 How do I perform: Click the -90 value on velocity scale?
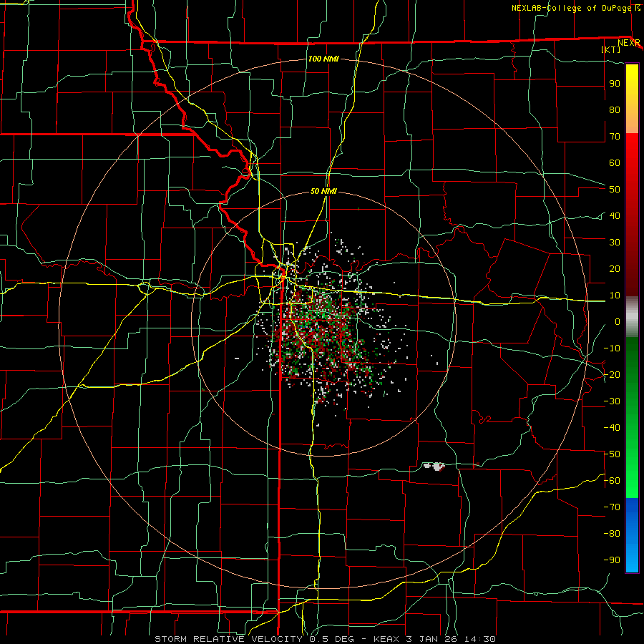[x=612, y=560]
